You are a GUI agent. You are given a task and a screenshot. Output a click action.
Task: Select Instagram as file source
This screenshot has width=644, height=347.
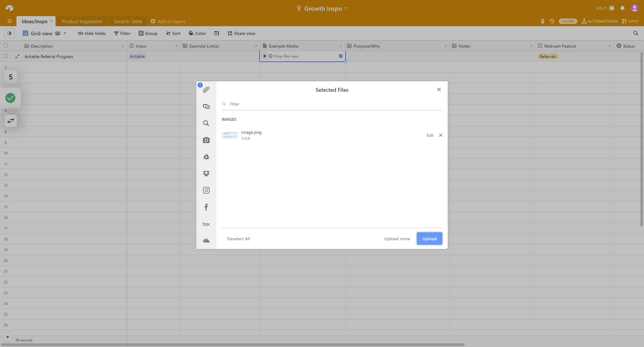click(206, 190)
